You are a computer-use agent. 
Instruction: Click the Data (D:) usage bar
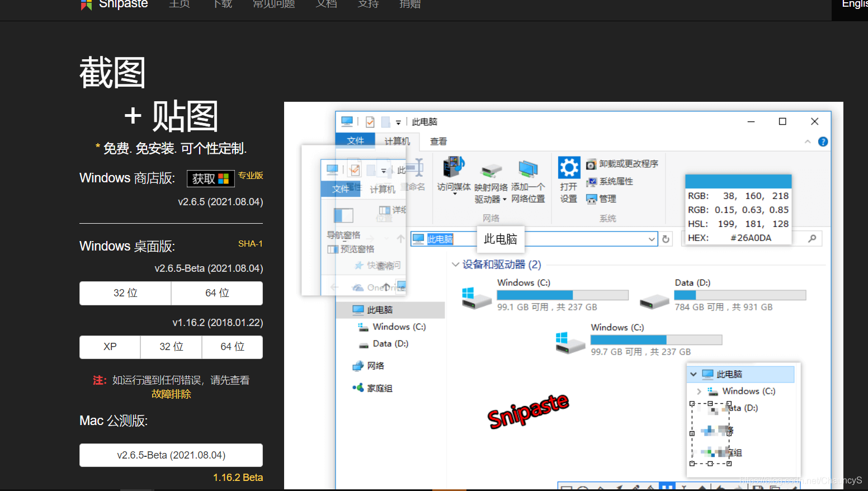pyautogui.click(x=740, y=295)
